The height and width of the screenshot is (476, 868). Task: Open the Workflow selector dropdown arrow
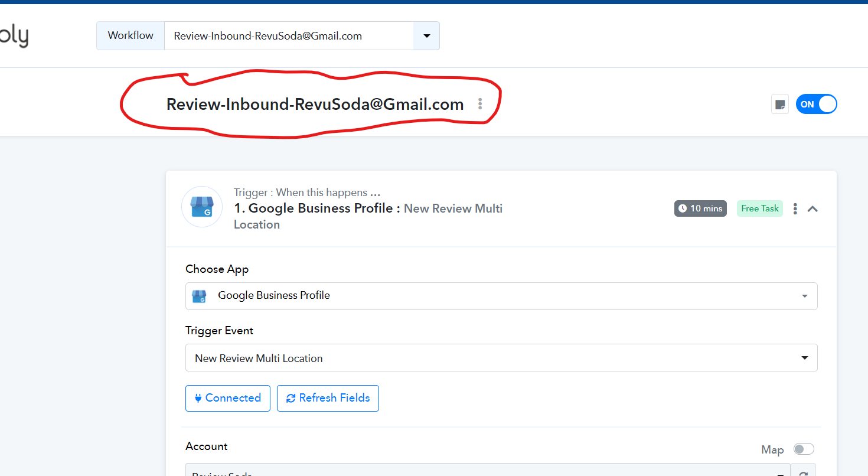coord(427,36)
